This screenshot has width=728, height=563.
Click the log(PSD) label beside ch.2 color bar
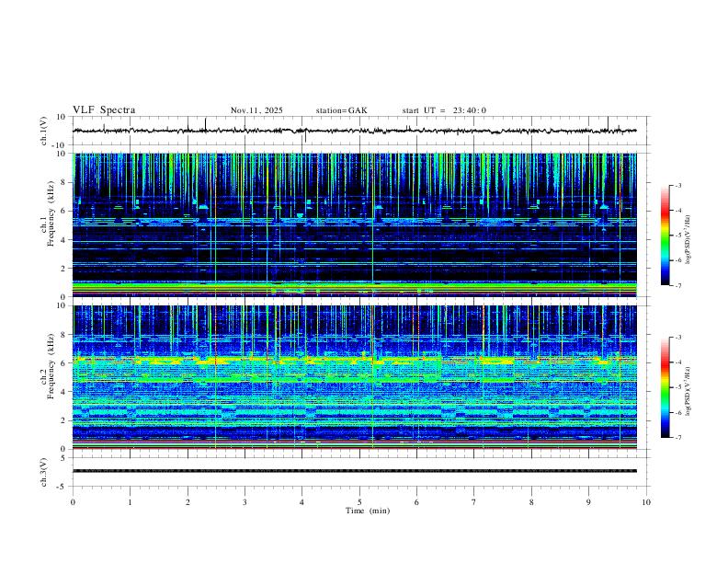point(688,391)
